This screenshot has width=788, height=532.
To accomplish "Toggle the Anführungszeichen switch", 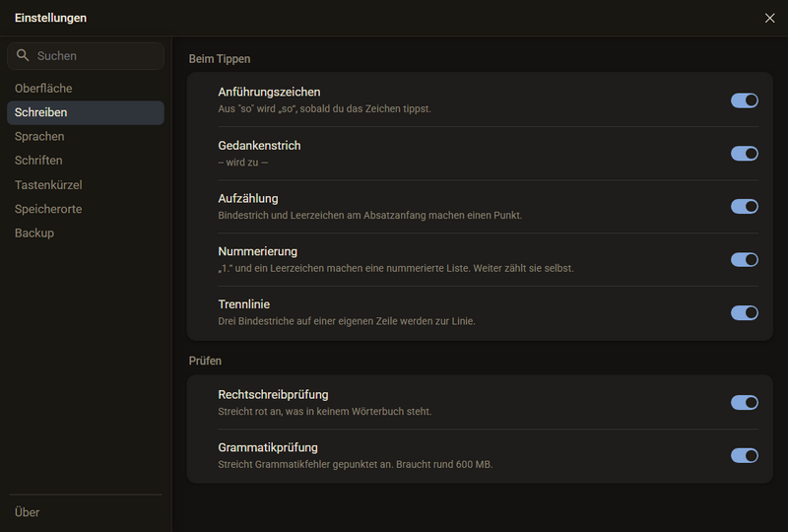I will [745, 100].
